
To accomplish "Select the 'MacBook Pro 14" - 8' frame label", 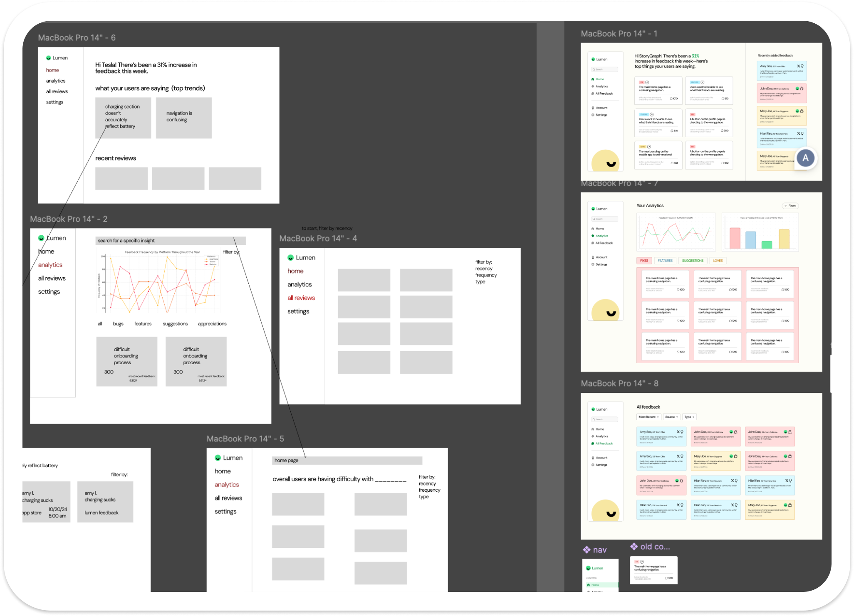I will click(619, 383).
